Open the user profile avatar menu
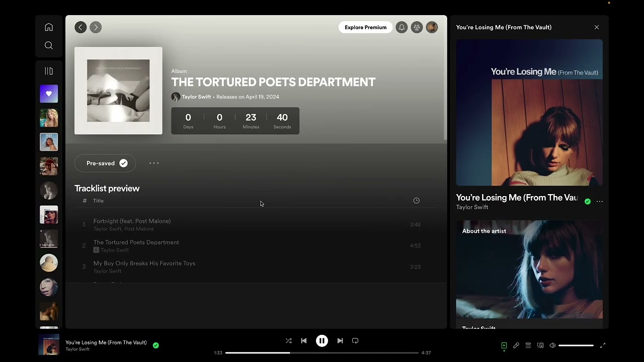Viewport: 644px width, 362px height. pos(432,28)
